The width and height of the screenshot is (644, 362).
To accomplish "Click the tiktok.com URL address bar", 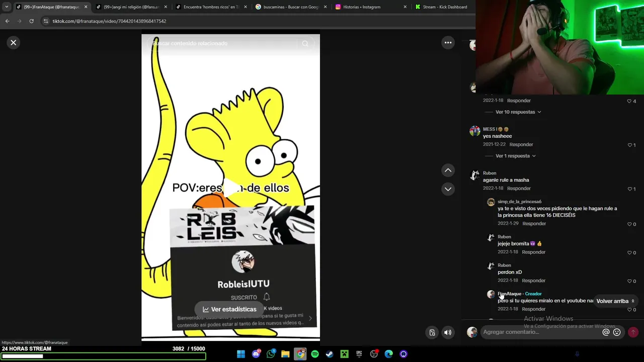I will (109, 21).
